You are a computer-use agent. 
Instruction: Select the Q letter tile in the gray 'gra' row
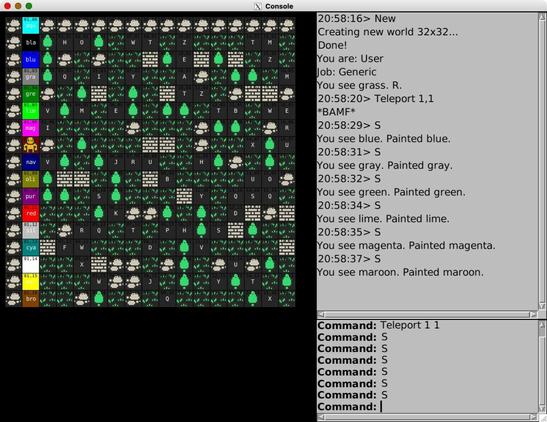[65, 76]
